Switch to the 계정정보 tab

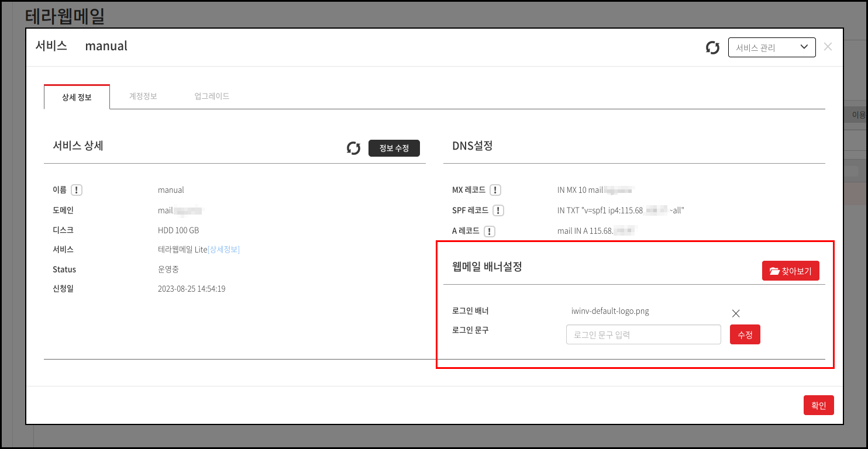(x=143, y=96)
